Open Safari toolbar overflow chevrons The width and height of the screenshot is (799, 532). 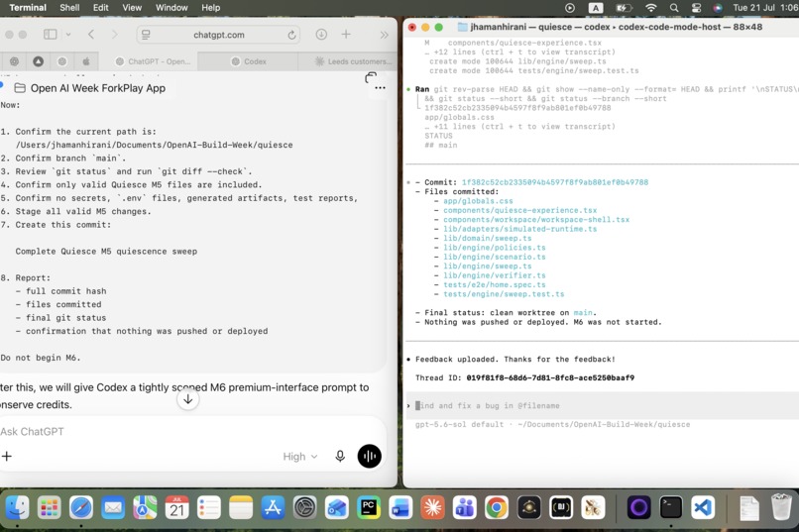coord(384,35)
